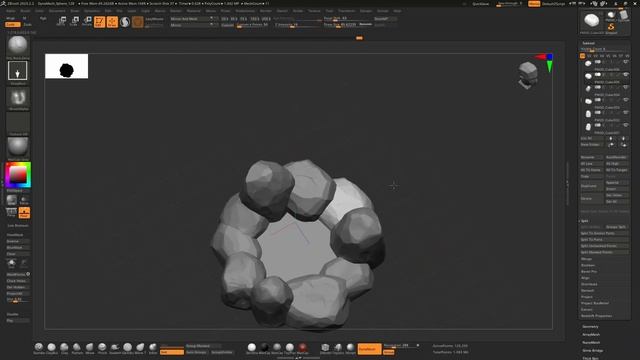Open the current brush thumbnail in left shelf
640x360 pixels.
click(18, 45)
